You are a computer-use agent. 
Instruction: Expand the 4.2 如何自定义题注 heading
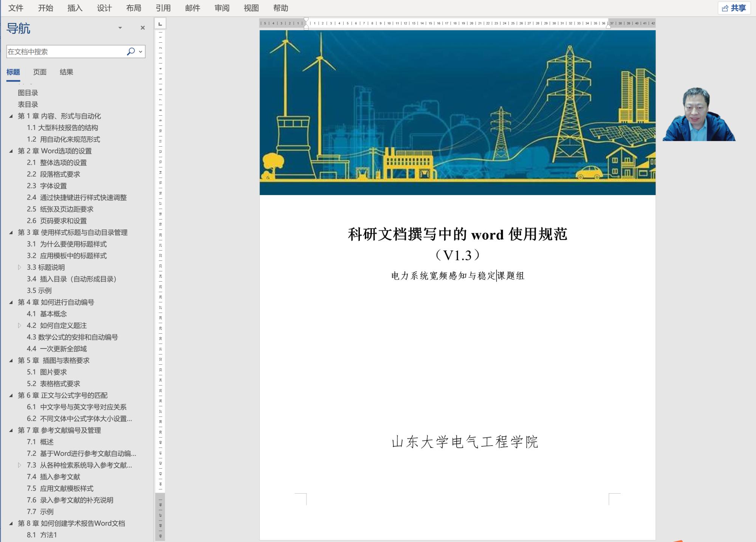pos(20,325)
